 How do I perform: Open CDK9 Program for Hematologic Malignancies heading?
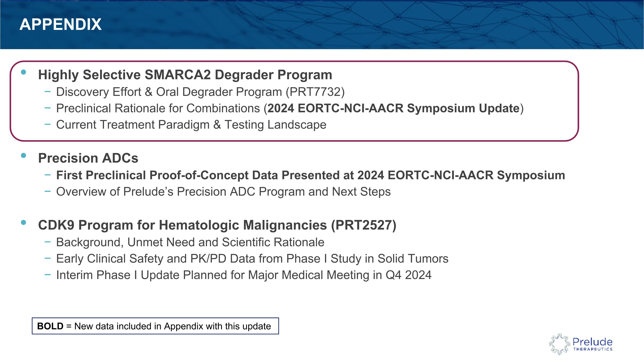[217, 225]
